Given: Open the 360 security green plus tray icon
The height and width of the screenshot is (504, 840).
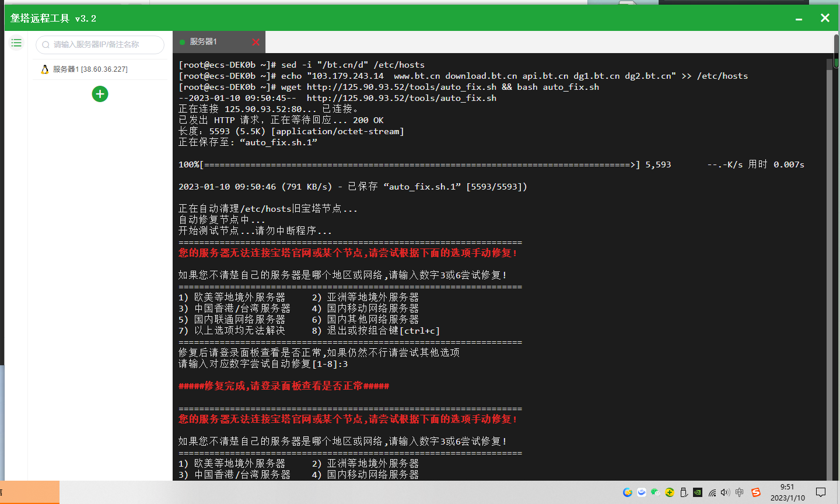Looking at the screenshot, I should tap(670, 492).
